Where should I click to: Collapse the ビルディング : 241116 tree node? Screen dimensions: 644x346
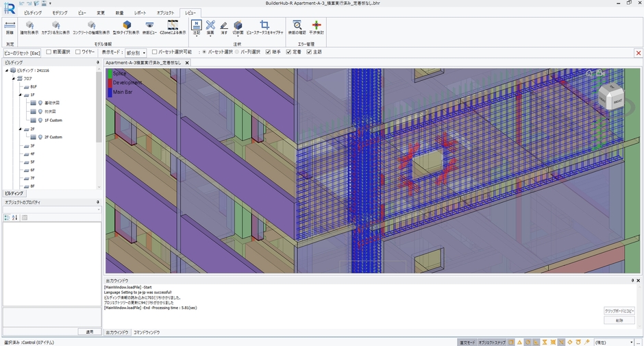[7, 71]
